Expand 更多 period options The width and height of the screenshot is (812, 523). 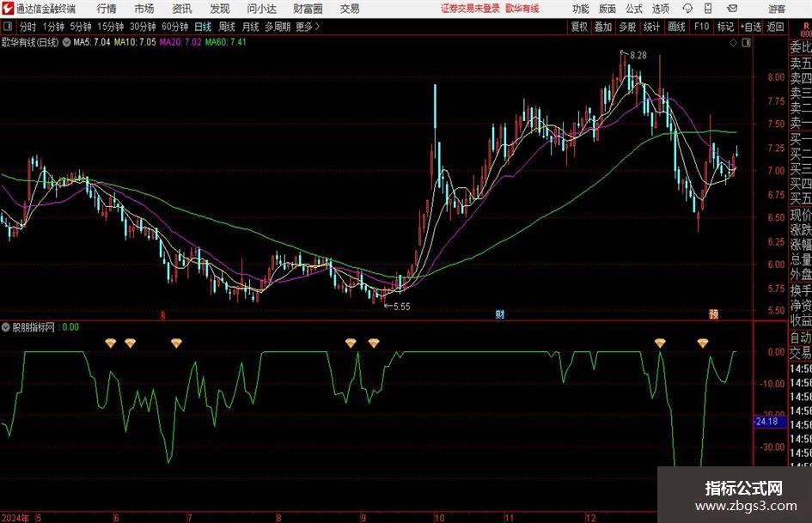pyautogui.click(x=308, y=27)
